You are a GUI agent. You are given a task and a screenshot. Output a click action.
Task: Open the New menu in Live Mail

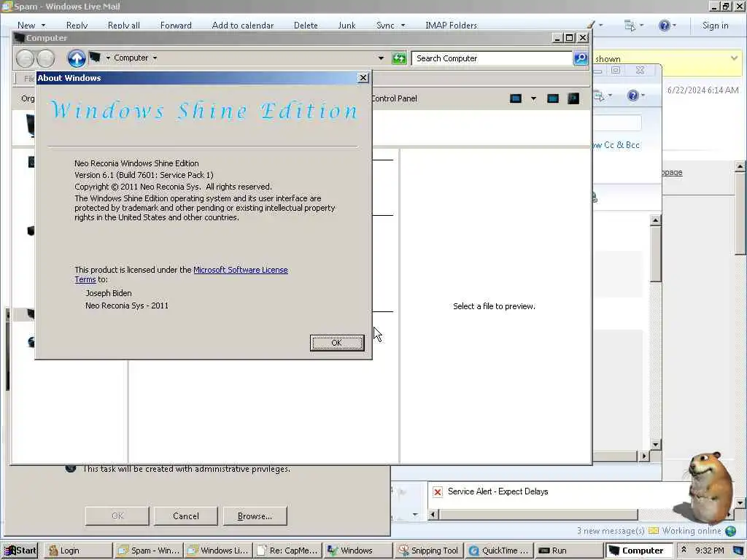[x=31, y=26]
